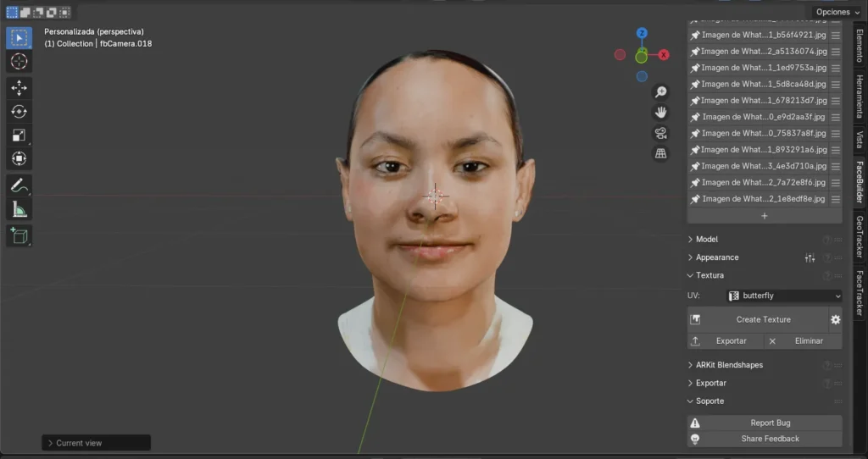
Task: Collapse the Textura section
Action: click(709, 275)
